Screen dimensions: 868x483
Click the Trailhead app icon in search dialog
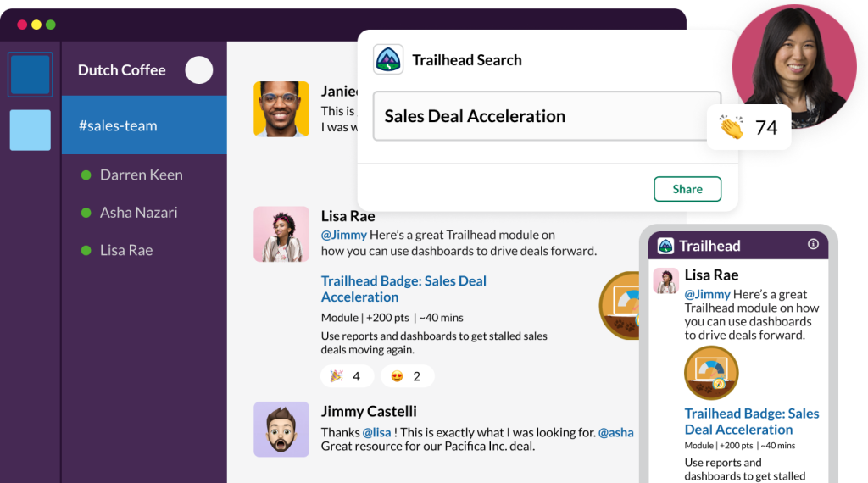(388, 59)
